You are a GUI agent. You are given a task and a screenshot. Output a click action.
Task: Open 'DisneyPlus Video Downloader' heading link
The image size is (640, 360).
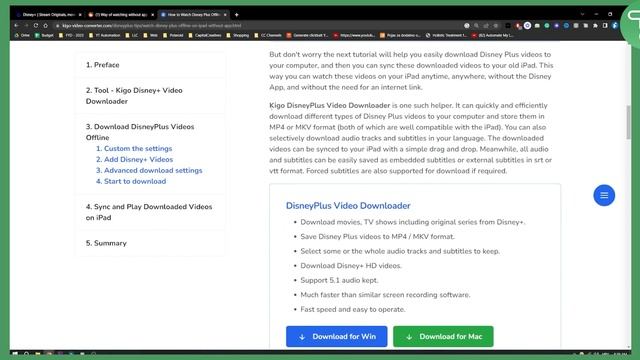348,206
